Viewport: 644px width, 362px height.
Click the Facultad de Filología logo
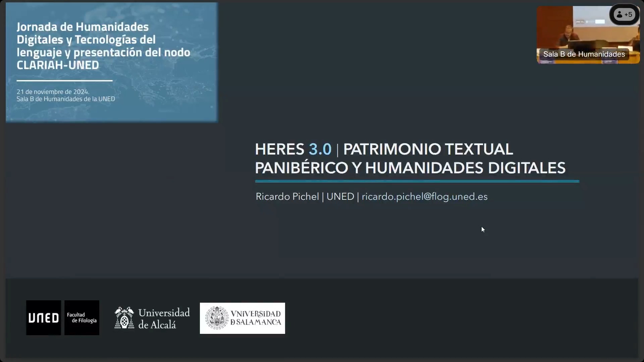(x=82, y=318)
